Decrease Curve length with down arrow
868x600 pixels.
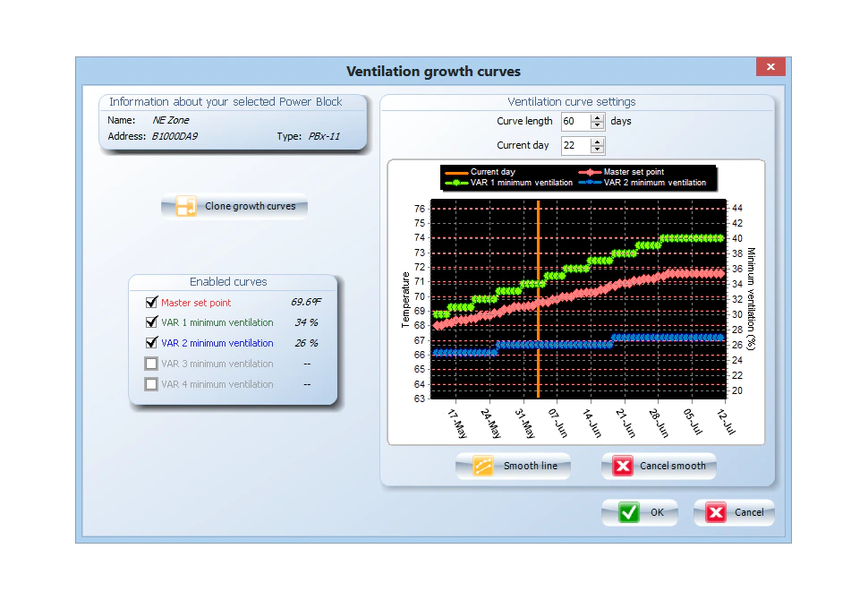point(598,125)
